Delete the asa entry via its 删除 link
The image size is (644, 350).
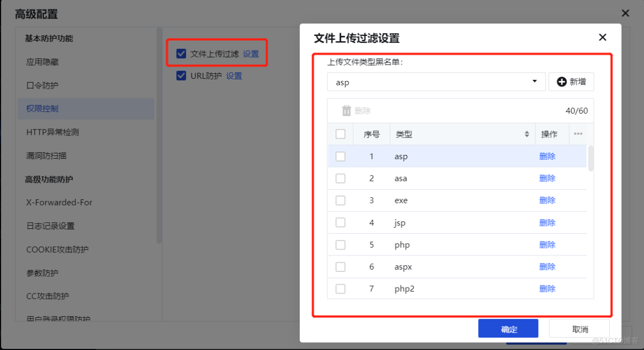pyautogui.click(x=547, y=178)
